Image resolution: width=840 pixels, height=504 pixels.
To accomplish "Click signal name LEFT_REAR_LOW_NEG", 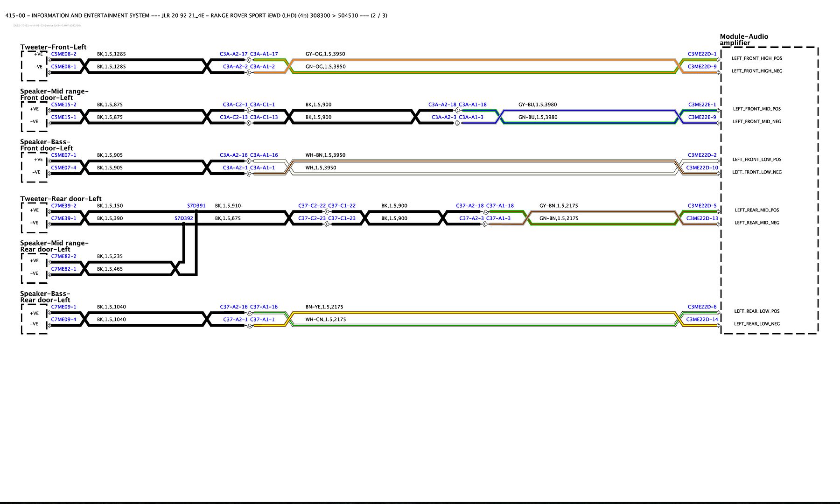I will point(757,323).
